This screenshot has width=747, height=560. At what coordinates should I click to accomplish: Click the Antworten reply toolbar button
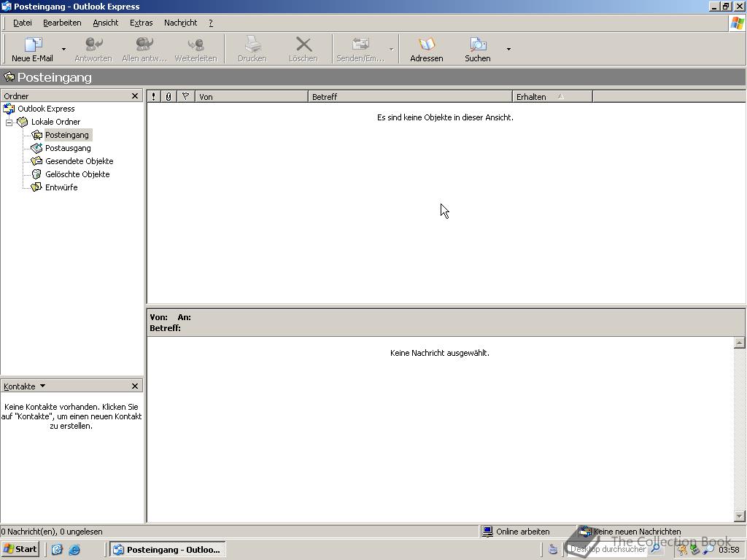93,49
